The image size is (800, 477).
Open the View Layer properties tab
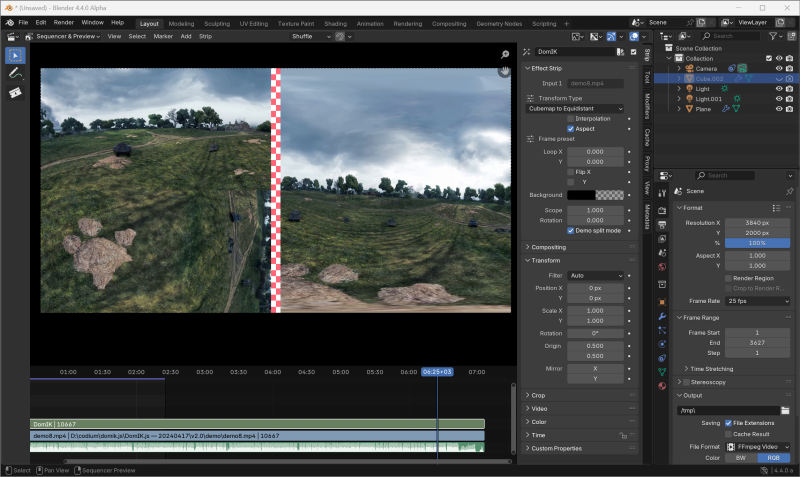tap(662, 239)
